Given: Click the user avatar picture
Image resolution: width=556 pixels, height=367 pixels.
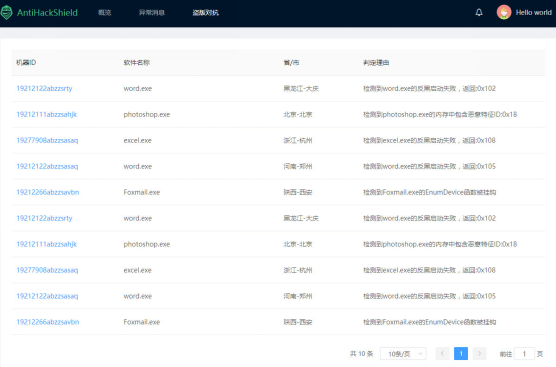Looking at the screenshot, I should (x=504, y=12).
